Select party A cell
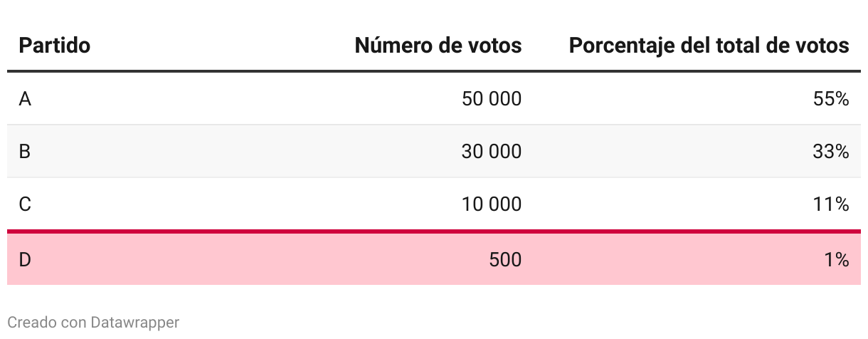This screenshot has width=868, height=339. (25, 99)
